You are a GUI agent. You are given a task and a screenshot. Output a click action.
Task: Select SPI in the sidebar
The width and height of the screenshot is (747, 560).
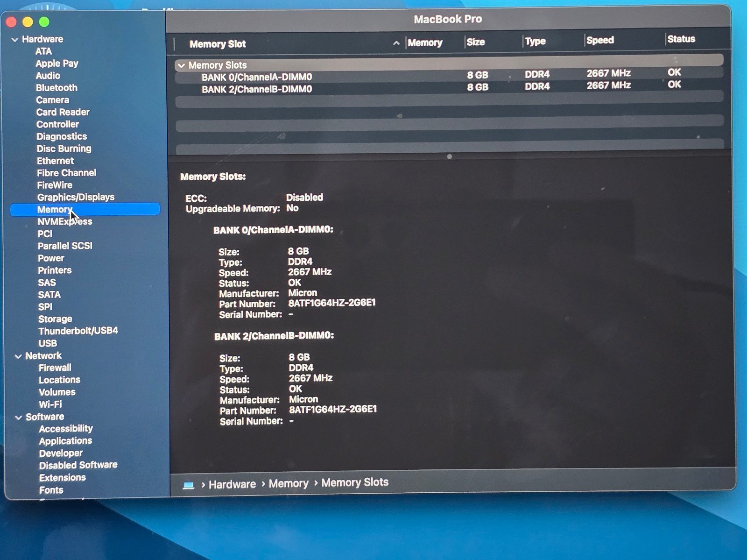click(45, 307)
